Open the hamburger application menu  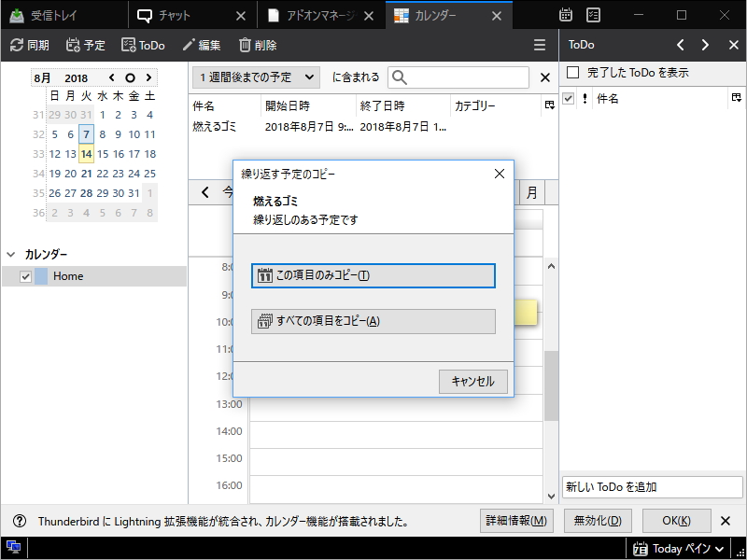click(540, 45)
